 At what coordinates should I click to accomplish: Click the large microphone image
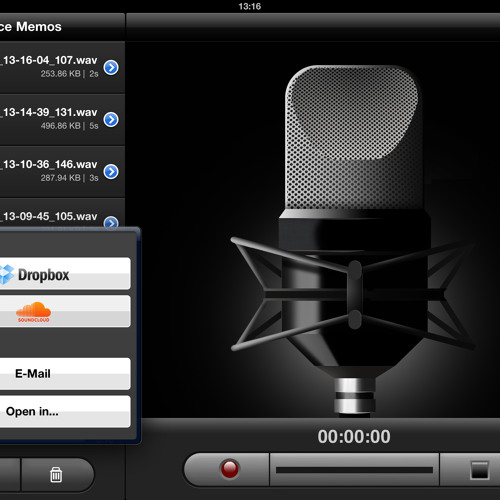pos(353,240)
